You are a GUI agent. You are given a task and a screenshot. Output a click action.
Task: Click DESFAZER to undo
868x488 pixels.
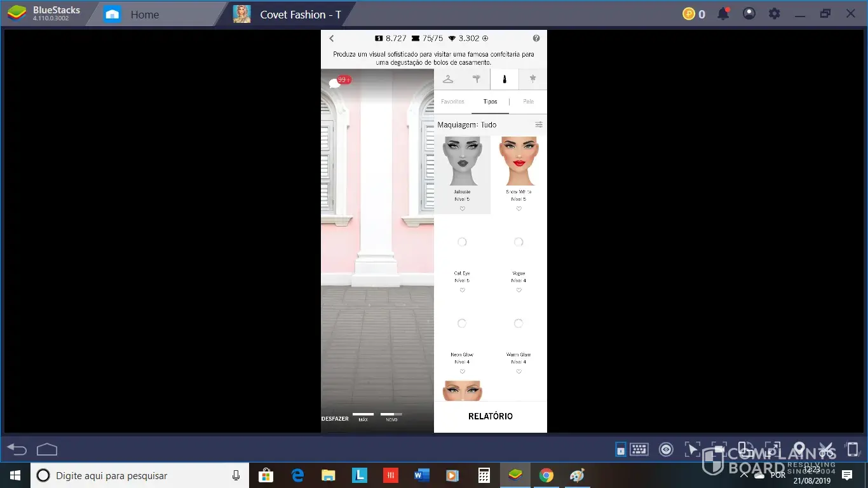(335, 419)
